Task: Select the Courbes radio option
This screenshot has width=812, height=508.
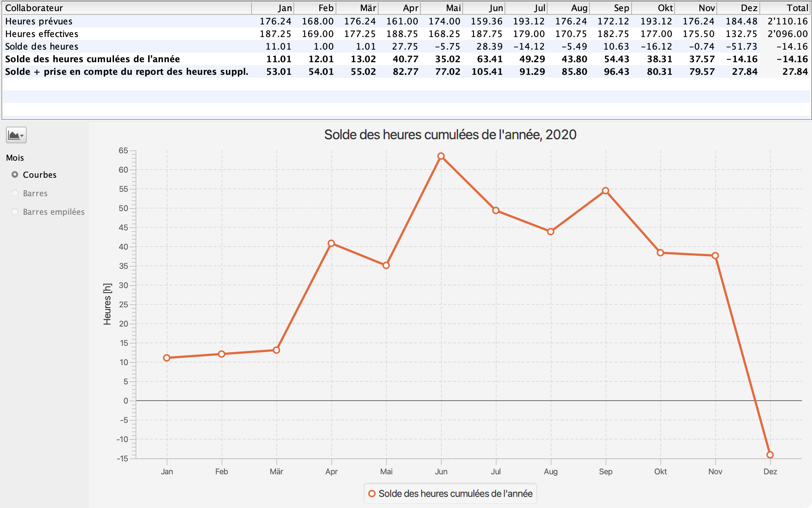Action: coord(15,174)
